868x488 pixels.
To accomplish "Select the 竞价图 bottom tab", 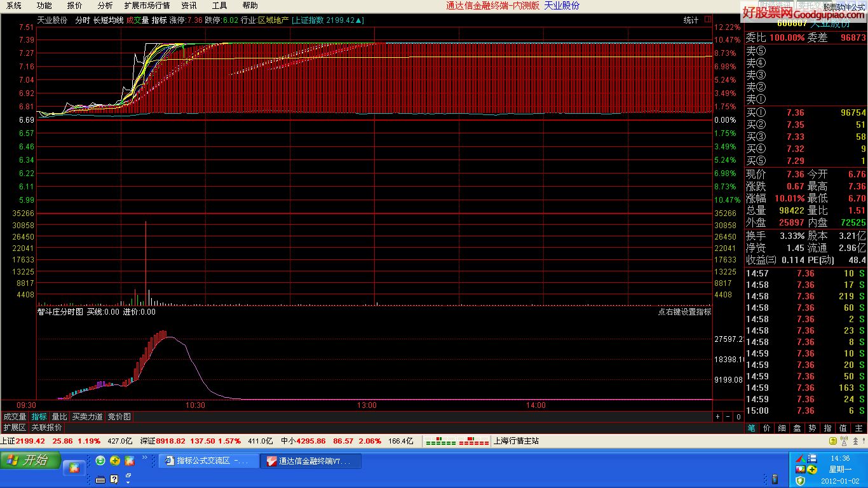I will (119, 417).
